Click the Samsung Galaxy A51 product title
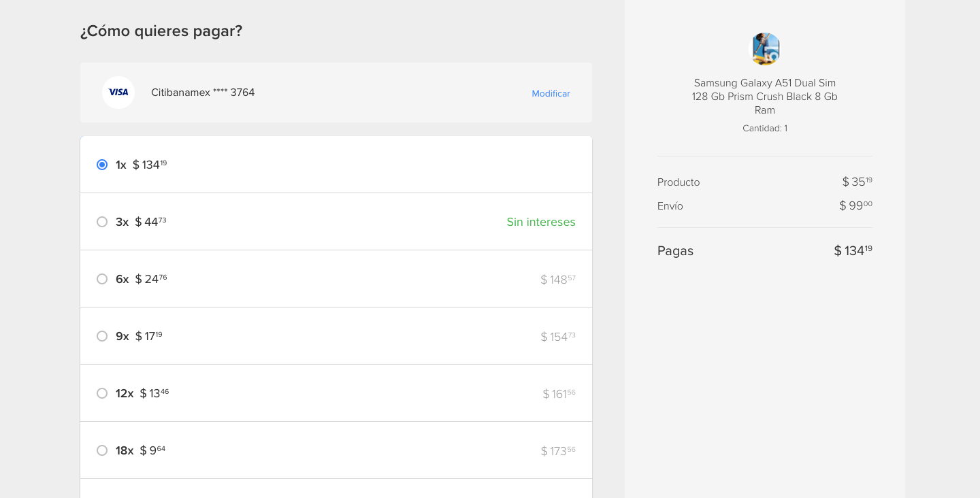Viewport: 980px width, 498px height. (765, 97)
